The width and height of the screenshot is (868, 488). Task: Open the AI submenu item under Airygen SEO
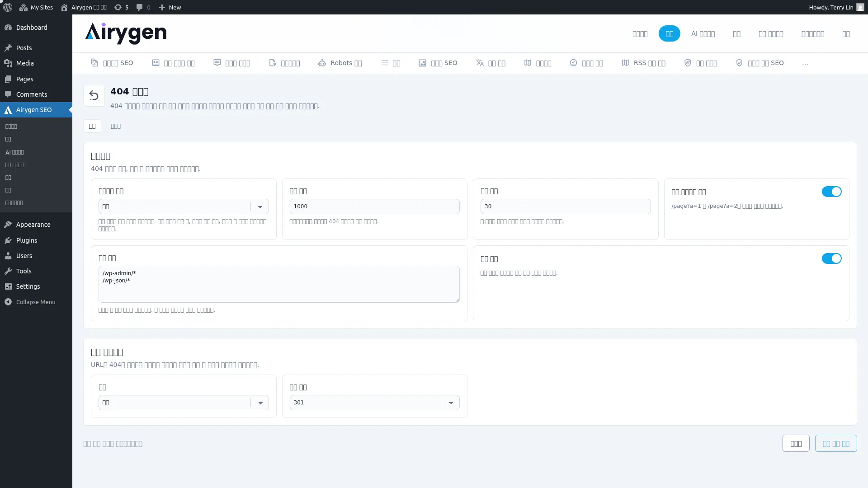[14, 152]
